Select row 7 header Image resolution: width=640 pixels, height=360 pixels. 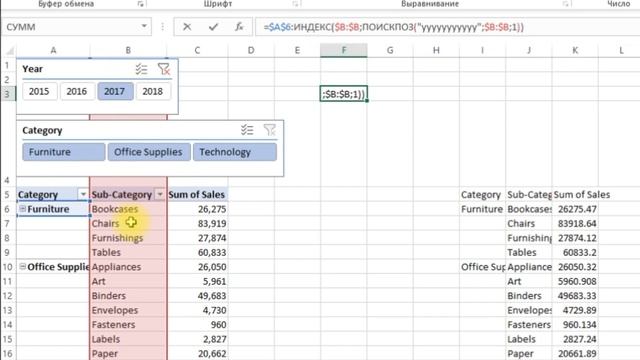pyautogui.click(x=7, y=223)
